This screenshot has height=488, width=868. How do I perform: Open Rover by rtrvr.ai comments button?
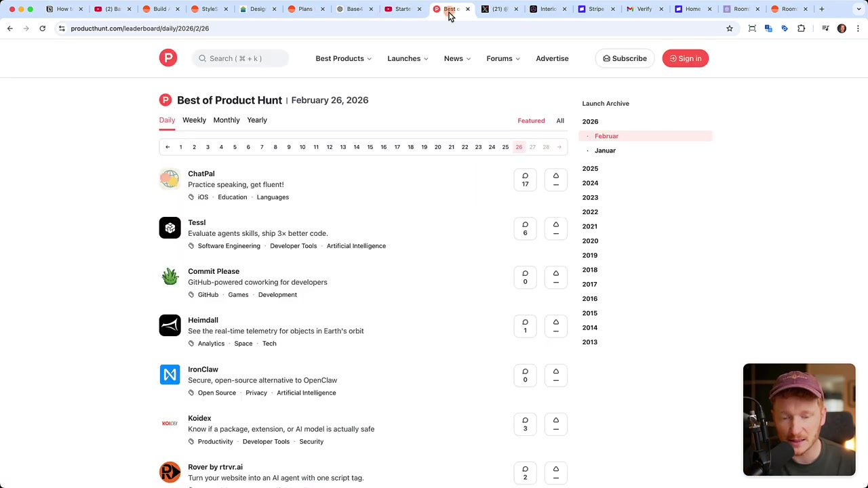[x=525, y=473]
